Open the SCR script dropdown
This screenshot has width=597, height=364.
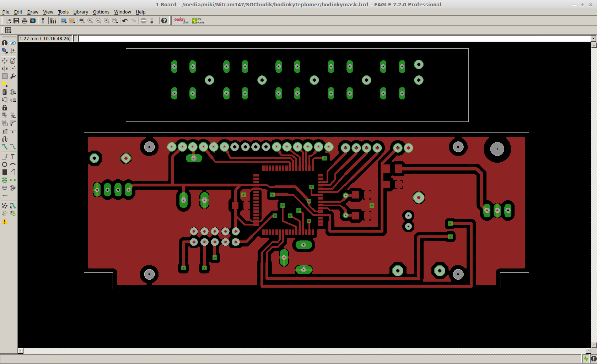point(64,21)
